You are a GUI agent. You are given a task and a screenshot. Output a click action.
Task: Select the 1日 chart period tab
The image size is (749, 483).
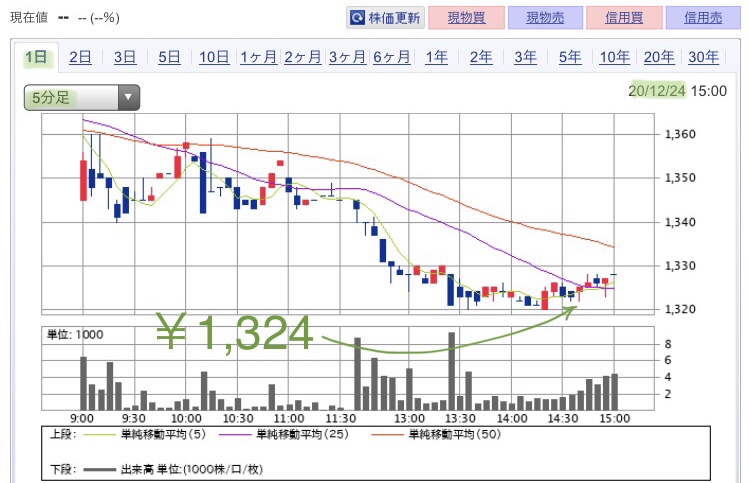[36, 57]
